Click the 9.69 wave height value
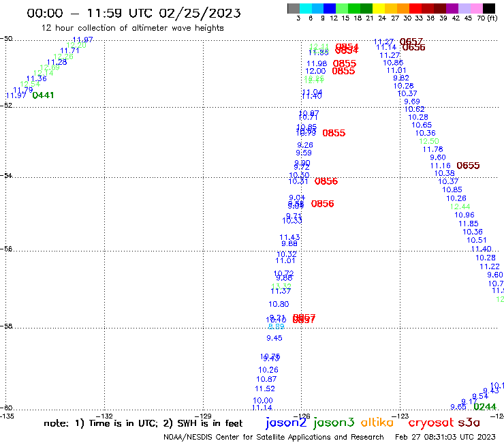 tap(412, 102)
